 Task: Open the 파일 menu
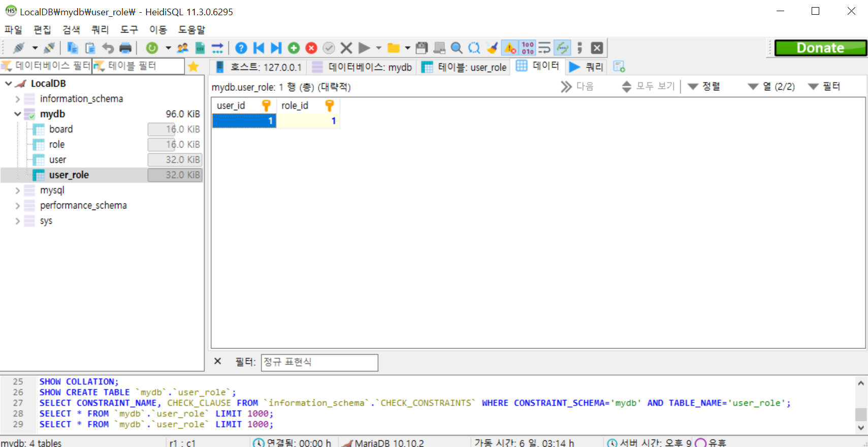click(x=14, y=29)
